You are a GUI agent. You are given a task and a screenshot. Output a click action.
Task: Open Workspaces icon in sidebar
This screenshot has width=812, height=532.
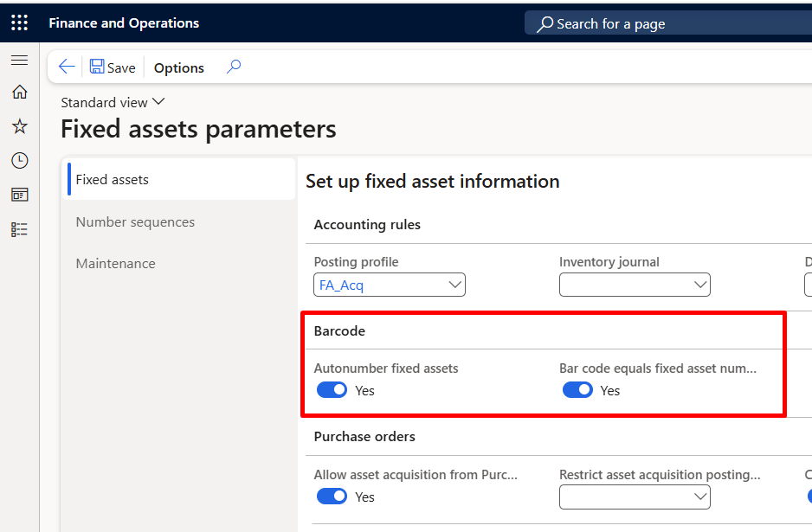[19, 195]
